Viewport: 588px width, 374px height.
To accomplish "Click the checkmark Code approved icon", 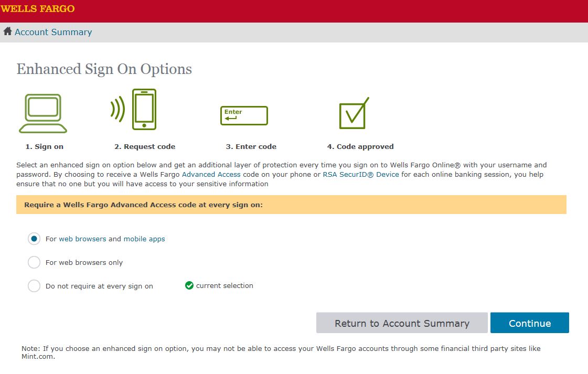I will click(354, 113).
